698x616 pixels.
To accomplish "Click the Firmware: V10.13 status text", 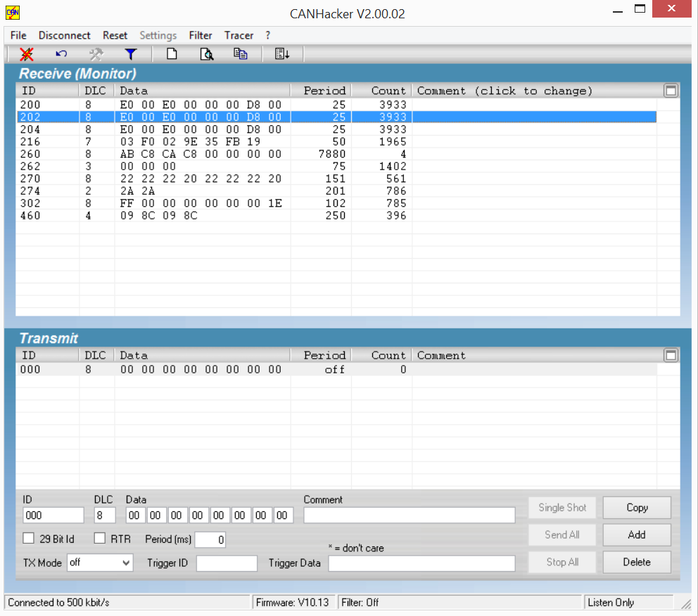I will tap(293, 603).
